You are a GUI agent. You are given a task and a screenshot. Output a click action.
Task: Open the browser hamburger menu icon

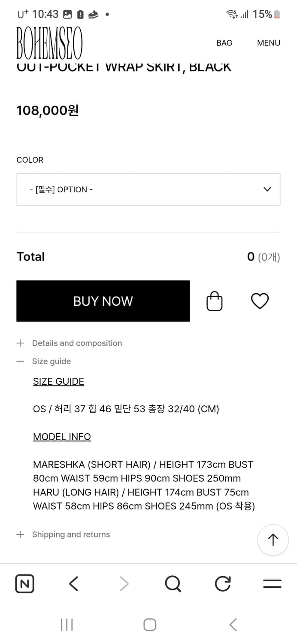[272, 583]
